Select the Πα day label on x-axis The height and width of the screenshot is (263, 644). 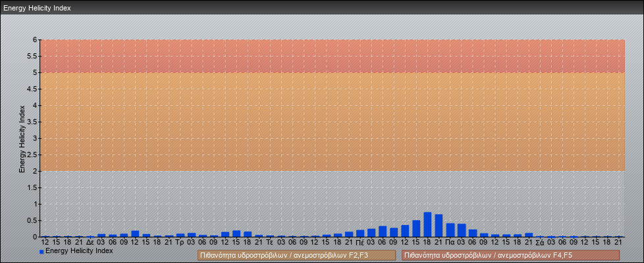450,242
